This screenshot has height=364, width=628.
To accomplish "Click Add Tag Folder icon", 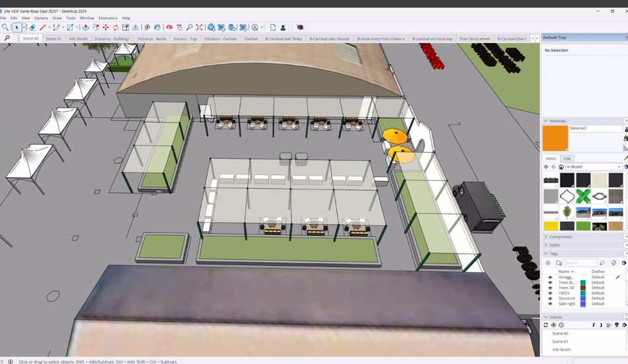I will pyautogui.click(x=559, y=263).
